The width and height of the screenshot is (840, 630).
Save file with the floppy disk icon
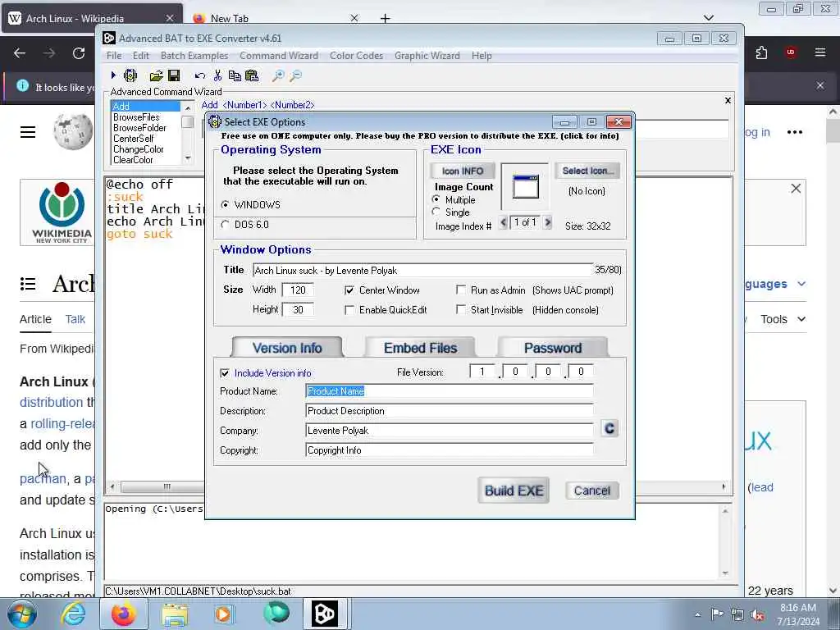[x=174, y=75]
